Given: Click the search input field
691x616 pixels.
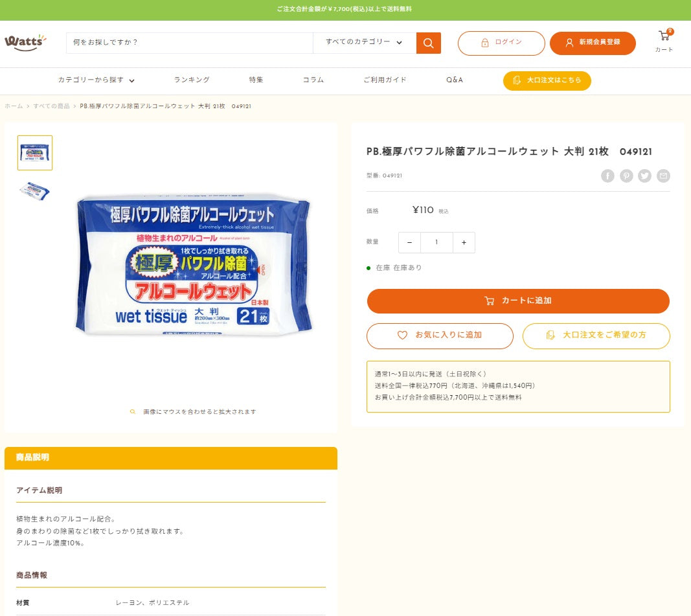Looking at the screenshot, I should pyautogui.click(x=189, y=43).
